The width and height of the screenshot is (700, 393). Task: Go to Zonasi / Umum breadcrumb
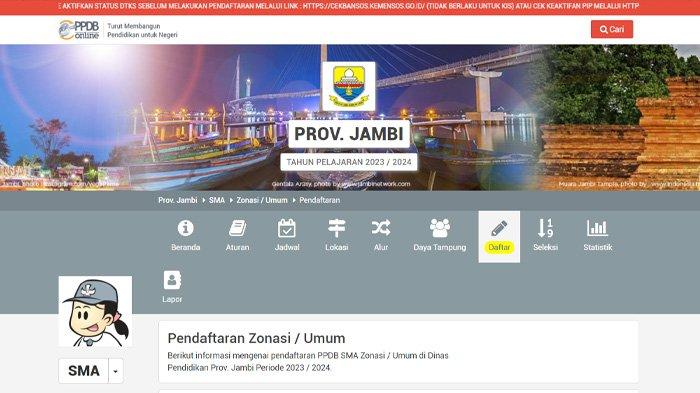[x=262, y=201]
